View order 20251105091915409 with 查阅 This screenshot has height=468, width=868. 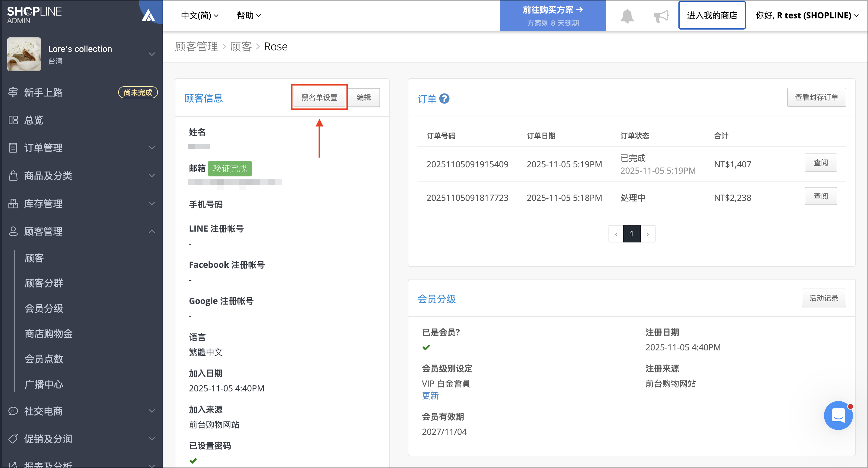(820, 163)
